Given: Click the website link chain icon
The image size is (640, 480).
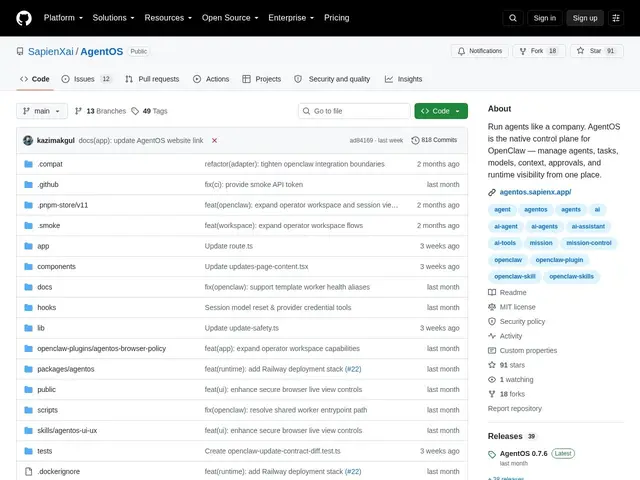Looking at the screenshot, I should click(x=492, y=192).
